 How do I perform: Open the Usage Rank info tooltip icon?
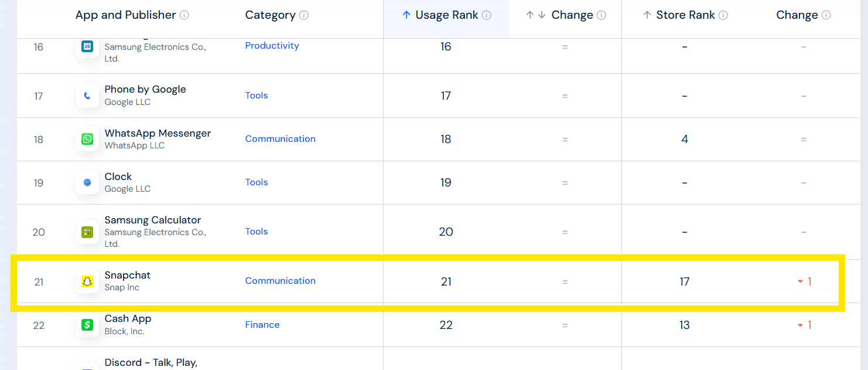tap(487, 15)
